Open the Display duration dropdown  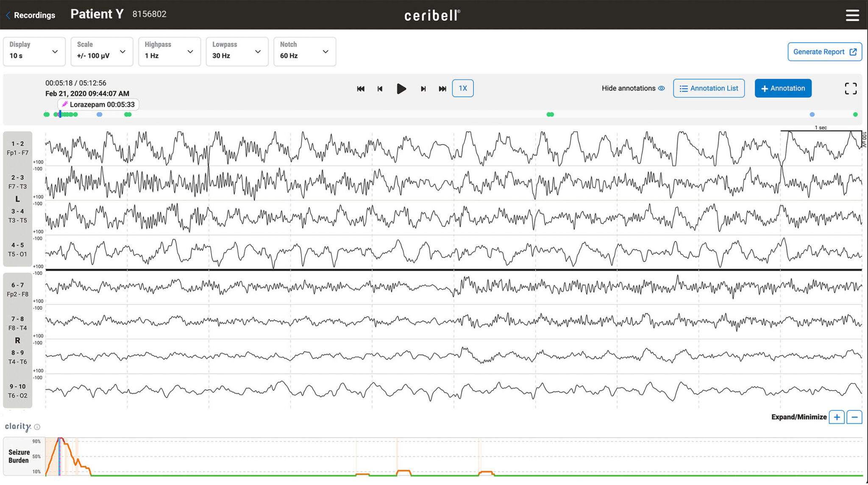[34, 52]
